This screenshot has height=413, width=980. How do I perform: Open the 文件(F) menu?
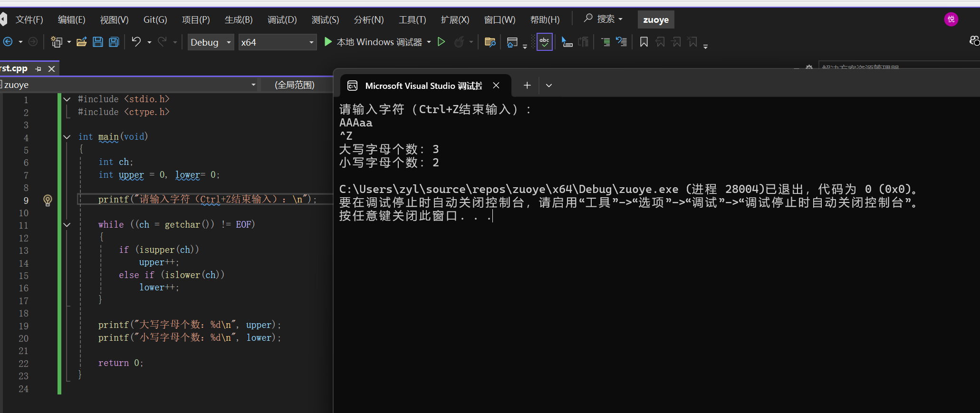tap(29, 19)
